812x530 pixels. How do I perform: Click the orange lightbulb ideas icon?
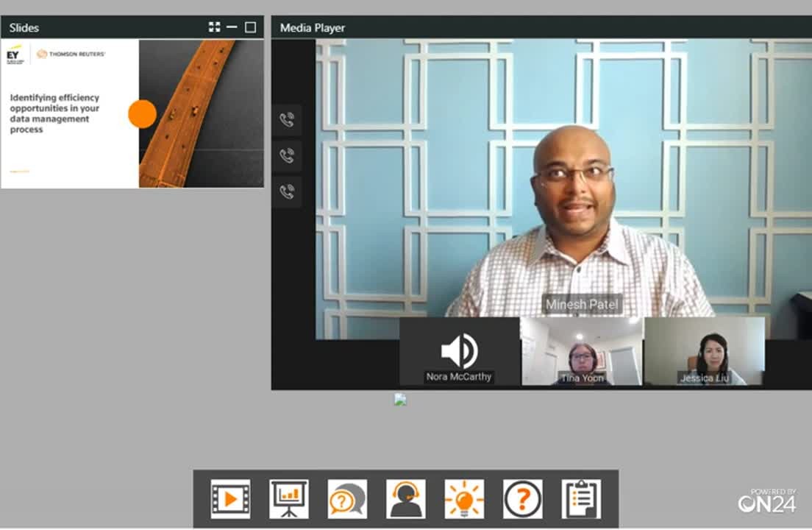click(x=464, y=499)
